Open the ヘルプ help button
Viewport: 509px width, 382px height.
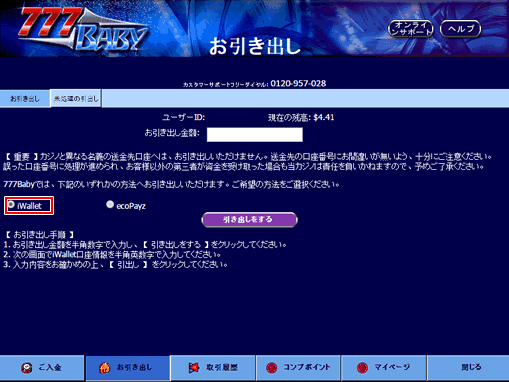tap(461, 29)
